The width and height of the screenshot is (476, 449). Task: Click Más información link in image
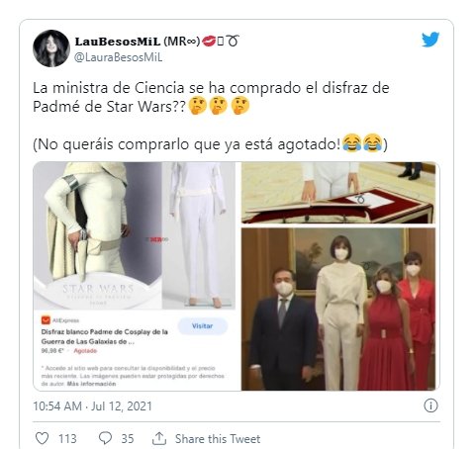coord(91,384)
